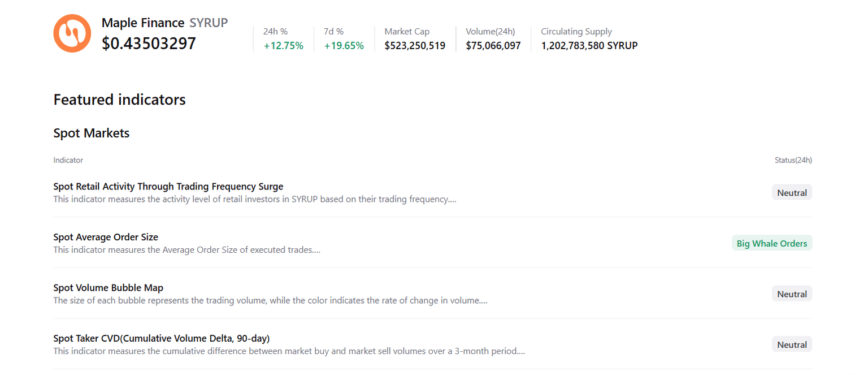Select the +19.65% 7d change value
Viewport: 868px width, 375px height.
344,46
